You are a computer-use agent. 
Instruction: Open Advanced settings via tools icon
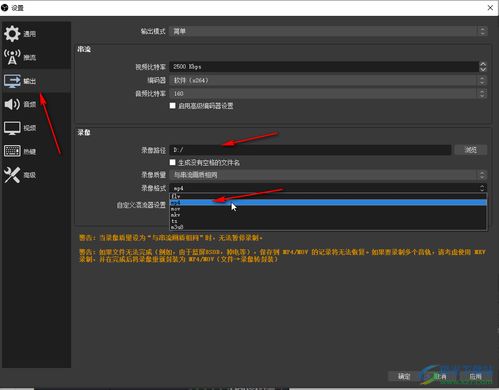point(12,175)
